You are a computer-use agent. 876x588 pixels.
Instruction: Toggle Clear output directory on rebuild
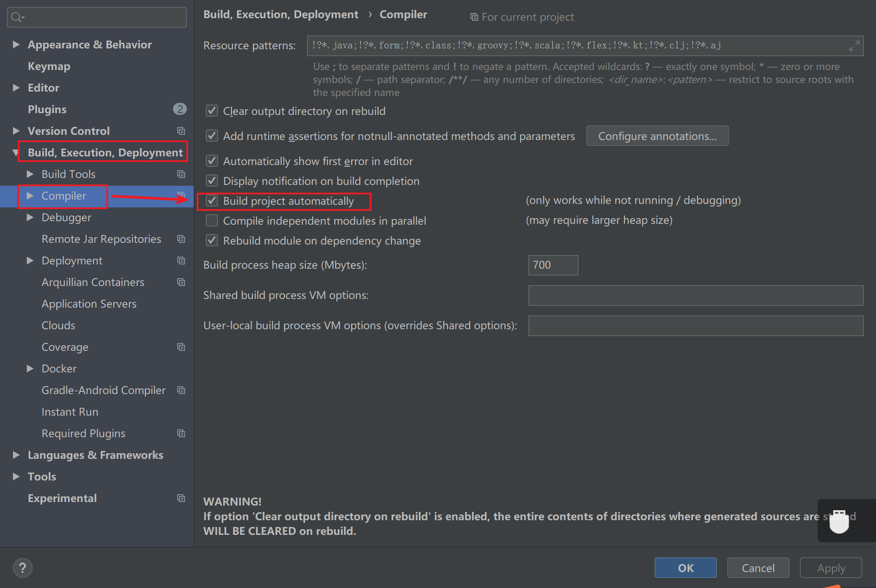(212, 111)
